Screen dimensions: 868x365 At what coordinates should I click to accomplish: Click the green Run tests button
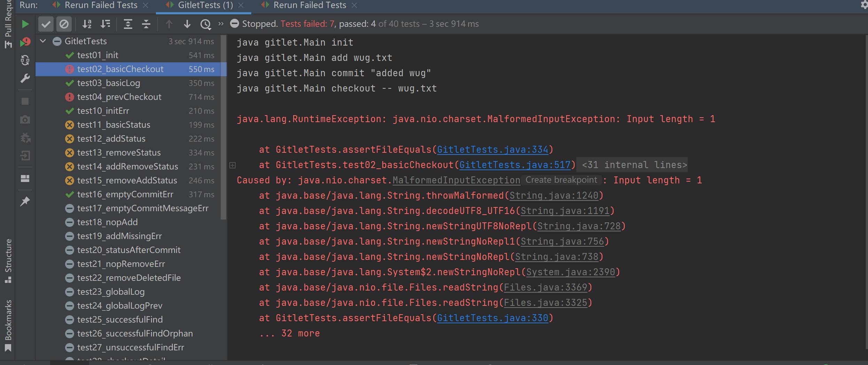(25, 24)
